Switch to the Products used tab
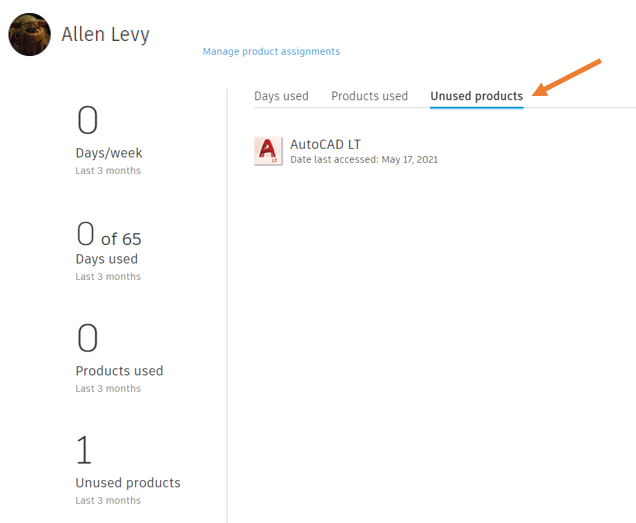 (x=370, y=96)
